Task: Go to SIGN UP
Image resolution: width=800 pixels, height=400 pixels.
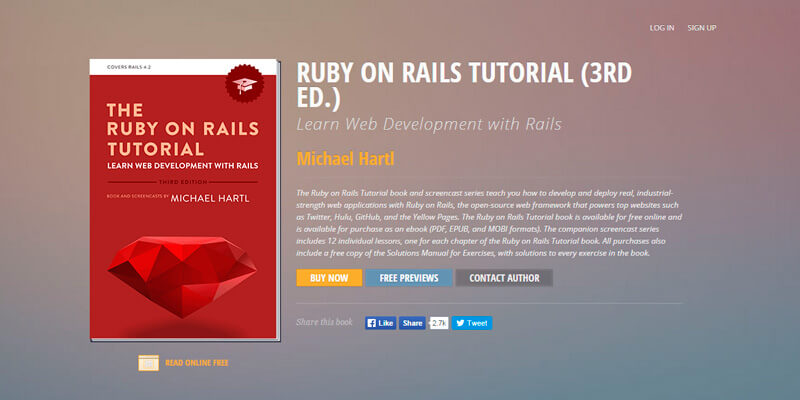Action: click(702, 27)
